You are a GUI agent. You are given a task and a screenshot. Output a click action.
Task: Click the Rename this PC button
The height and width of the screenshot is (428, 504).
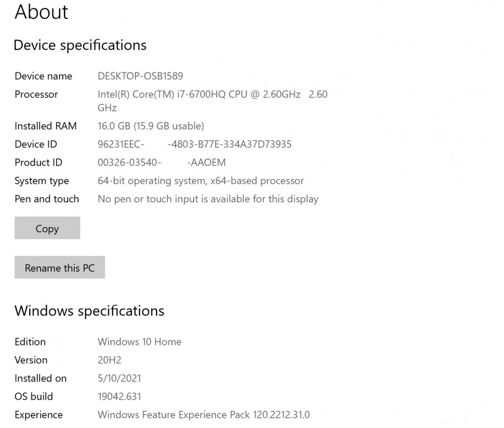60,267
